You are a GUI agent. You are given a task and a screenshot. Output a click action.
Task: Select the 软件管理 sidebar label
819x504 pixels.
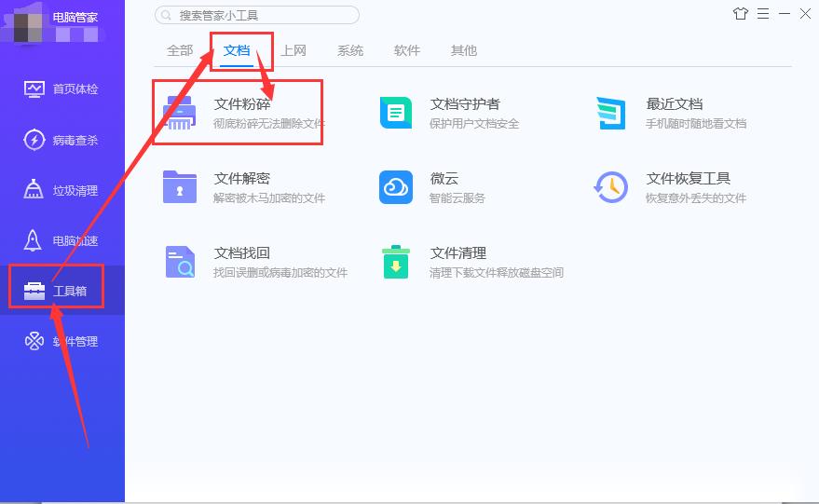click(x=75, y=342)
